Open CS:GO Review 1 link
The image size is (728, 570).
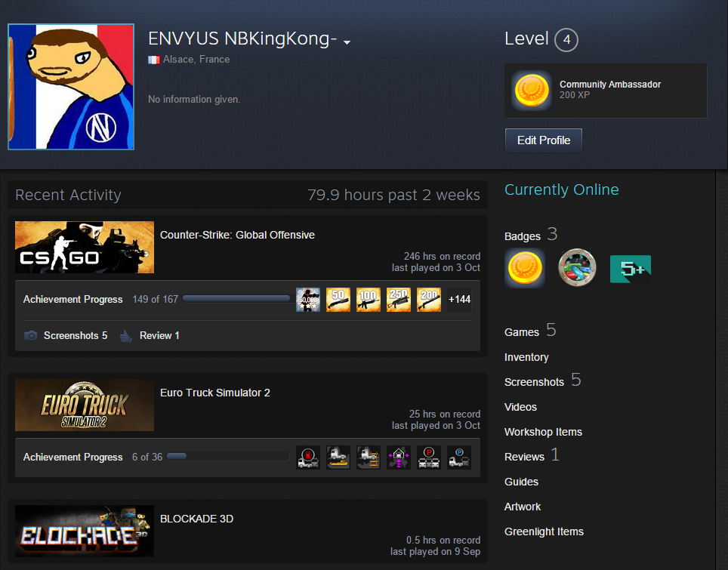tap(159, 336)
